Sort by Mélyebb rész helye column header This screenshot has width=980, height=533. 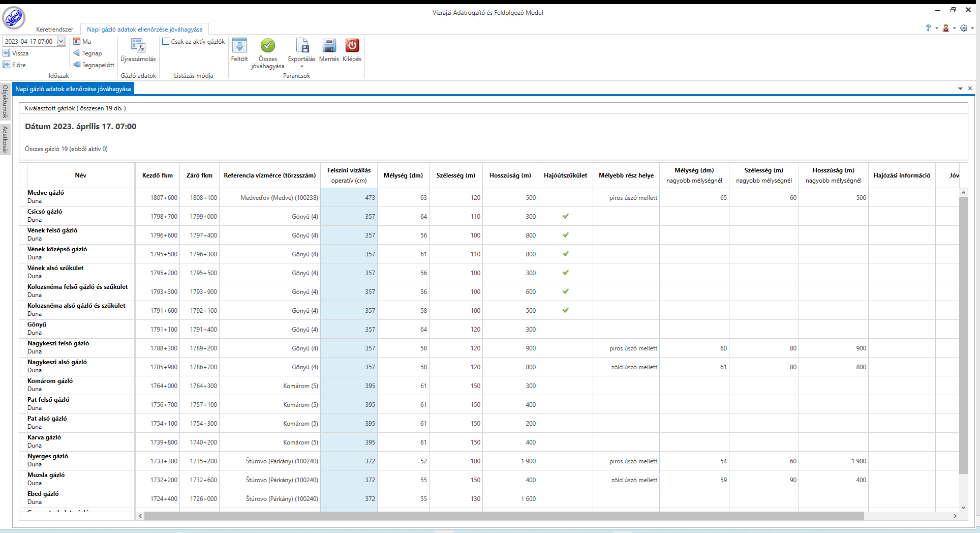click(x=626, y=175)
